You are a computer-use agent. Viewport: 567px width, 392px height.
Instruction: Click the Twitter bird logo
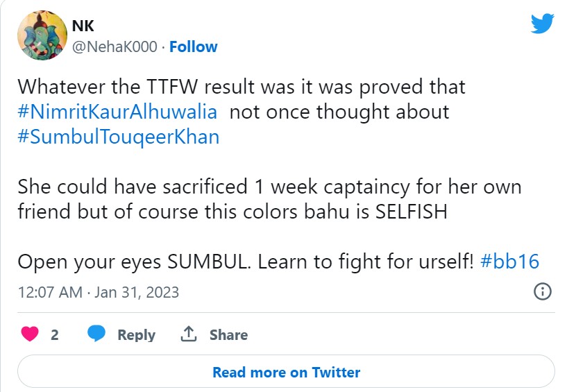click(x=542, y=24)
